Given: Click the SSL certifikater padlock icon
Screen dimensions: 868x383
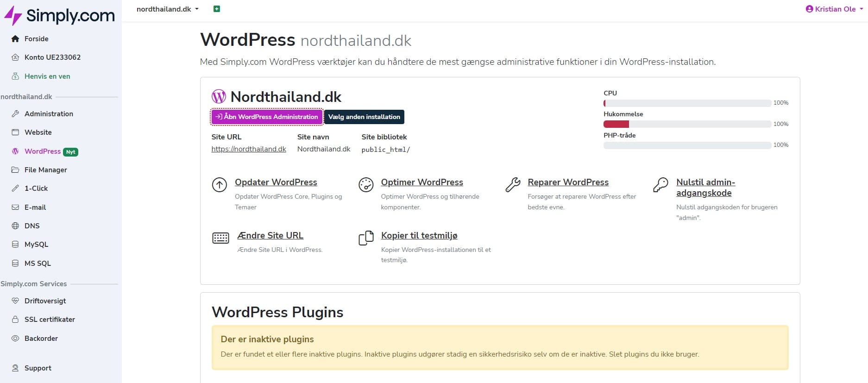Looking at the screenshot, I should (15, 320).
